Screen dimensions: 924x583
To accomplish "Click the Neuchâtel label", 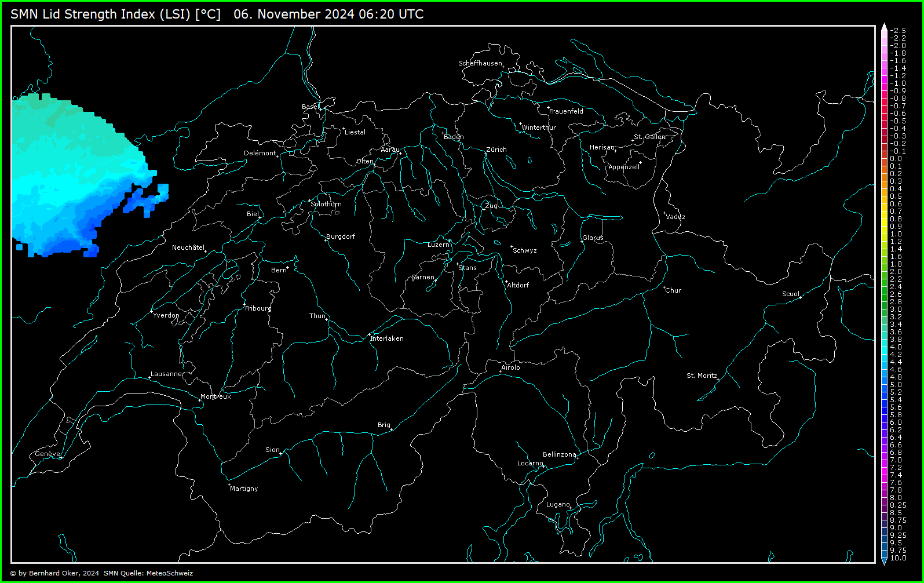I will click(x=188, y=247).
